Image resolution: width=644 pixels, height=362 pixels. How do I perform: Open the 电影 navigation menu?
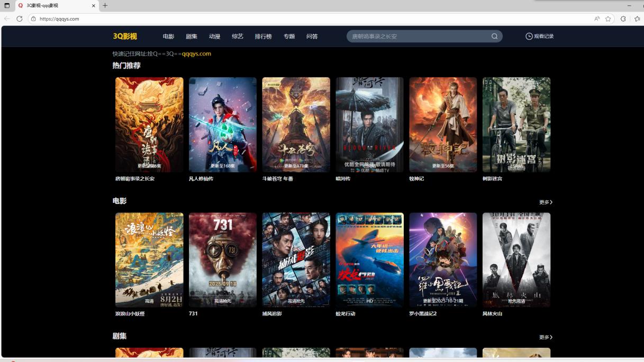[168, 36]
